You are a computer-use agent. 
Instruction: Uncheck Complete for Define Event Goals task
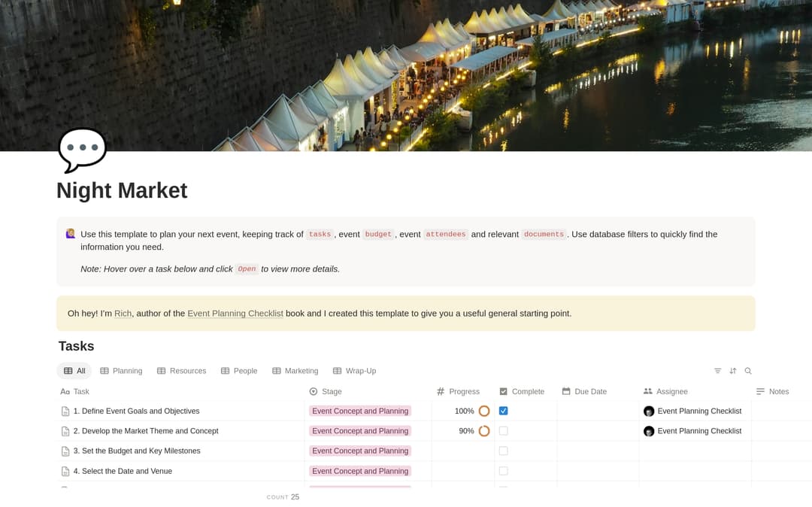[503, 411]
